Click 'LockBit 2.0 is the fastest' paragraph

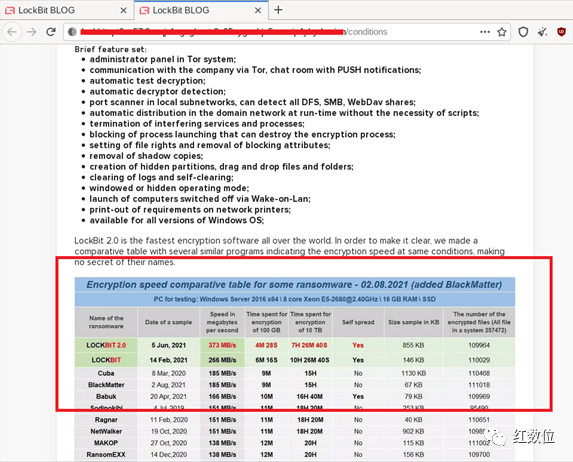click(289, 251)
